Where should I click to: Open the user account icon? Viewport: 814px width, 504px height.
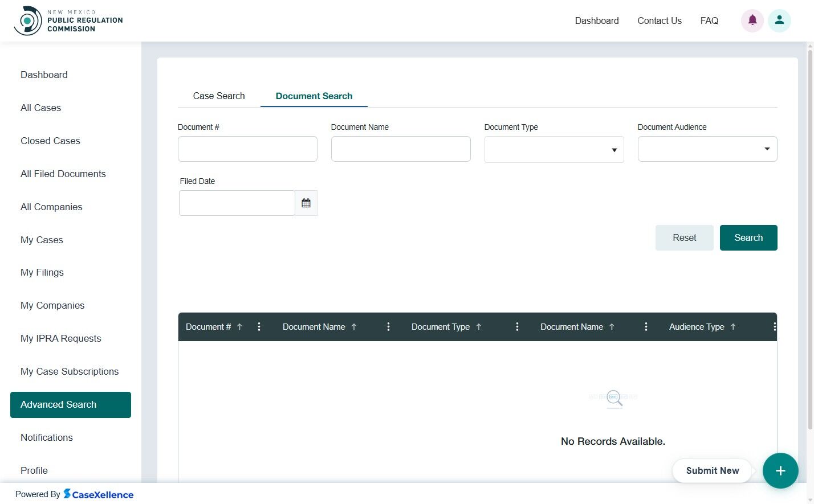(x=779, y=21)
